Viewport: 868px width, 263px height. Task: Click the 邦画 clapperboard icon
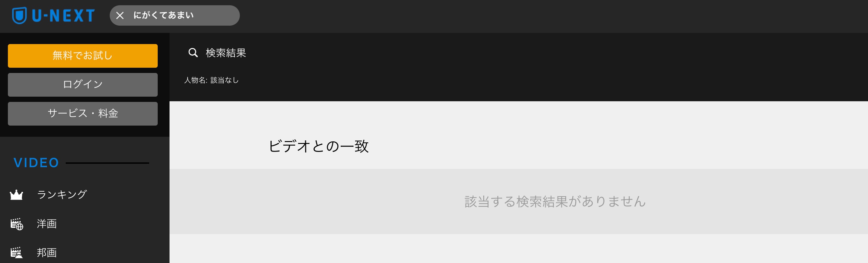click(16, 252)
